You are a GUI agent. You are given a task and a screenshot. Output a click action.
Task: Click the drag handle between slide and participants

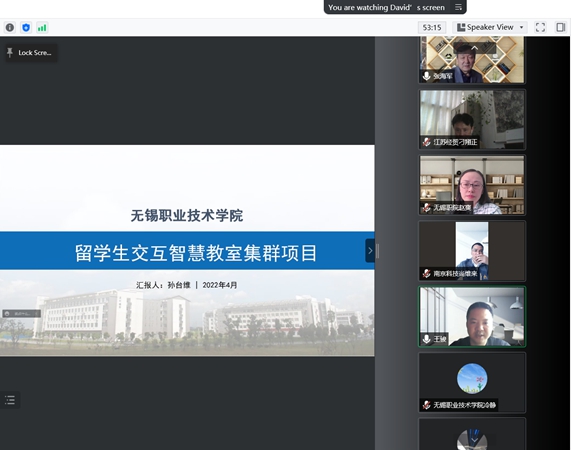pos(378,251)
